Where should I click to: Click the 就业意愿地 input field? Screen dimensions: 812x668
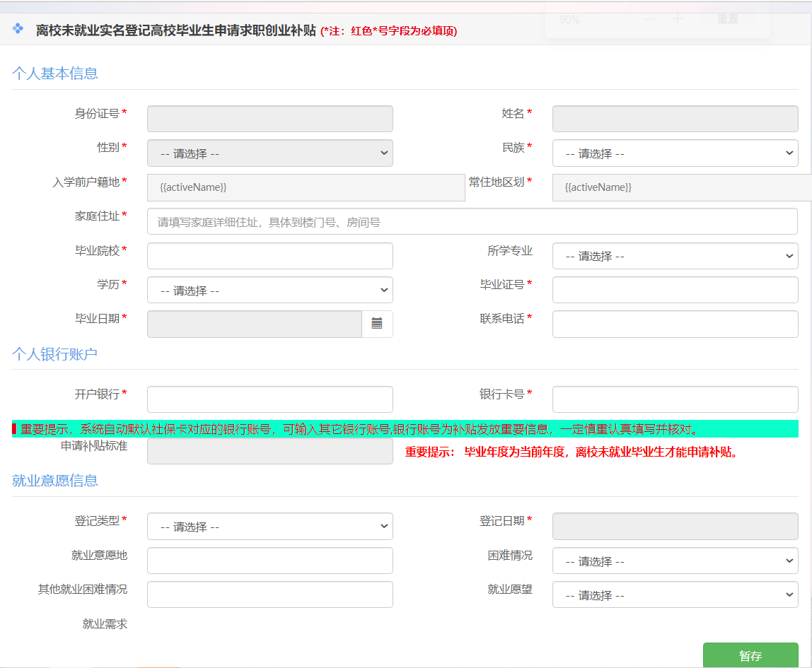click(x=269, y=561)
